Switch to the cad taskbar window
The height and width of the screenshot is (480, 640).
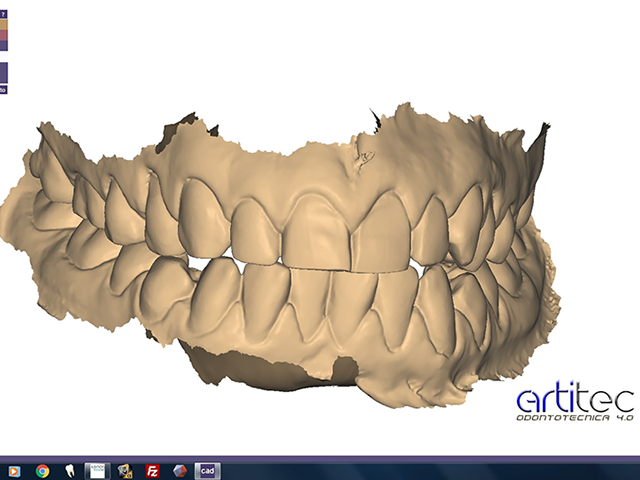coord(207,470)
